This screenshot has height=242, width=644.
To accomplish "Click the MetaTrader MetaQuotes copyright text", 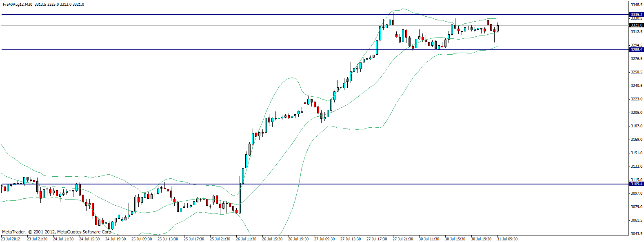I will (57, 232).
